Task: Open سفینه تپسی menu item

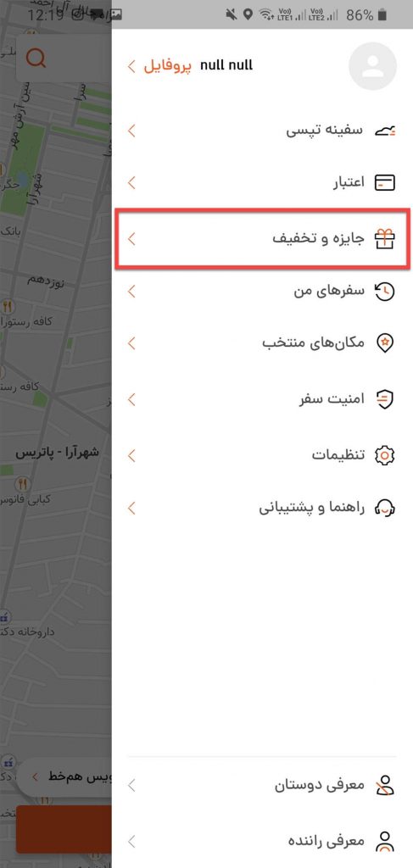Action: [262, 131]
